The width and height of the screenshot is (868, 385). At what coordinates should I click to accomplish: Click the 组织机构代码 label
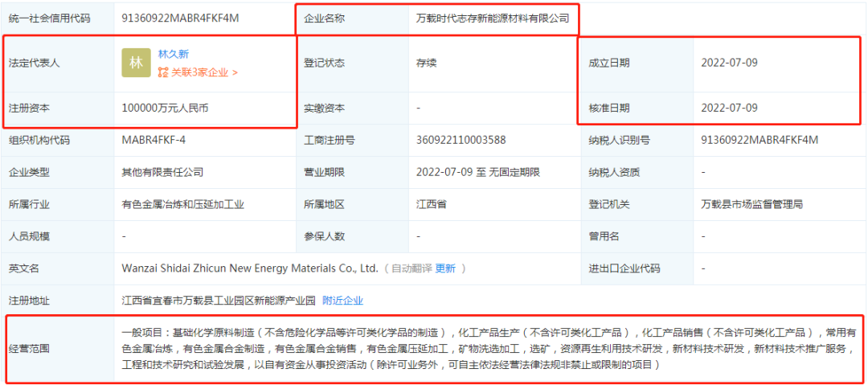pyautogui.click(x=39, y=140)
